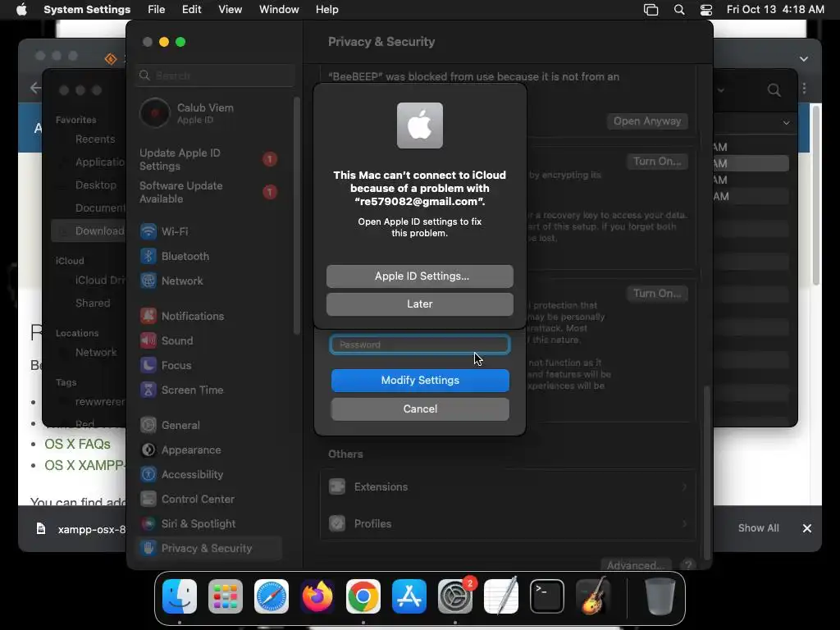Click the Open Anyway button

click(647, 121)
